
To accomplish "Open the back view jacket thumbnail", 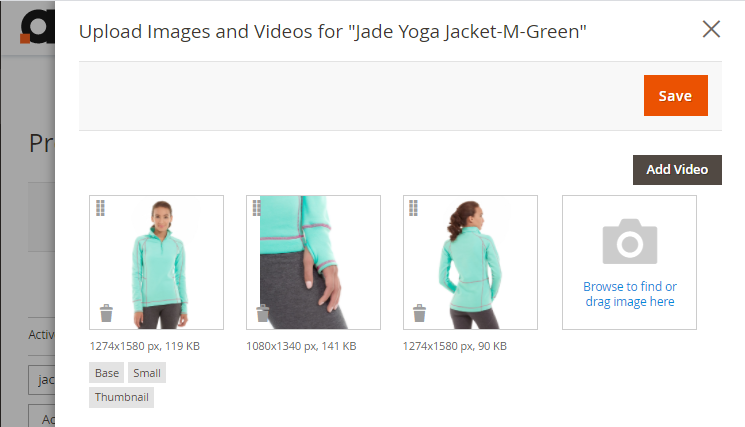I will coord(470,262).
